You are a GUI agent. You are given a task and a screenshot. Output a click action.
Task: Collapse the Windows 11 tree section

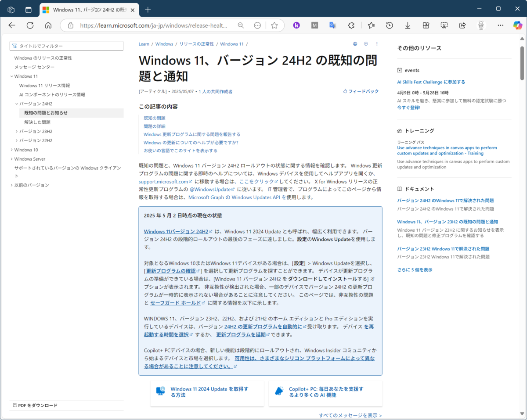[x=11, y=76]
